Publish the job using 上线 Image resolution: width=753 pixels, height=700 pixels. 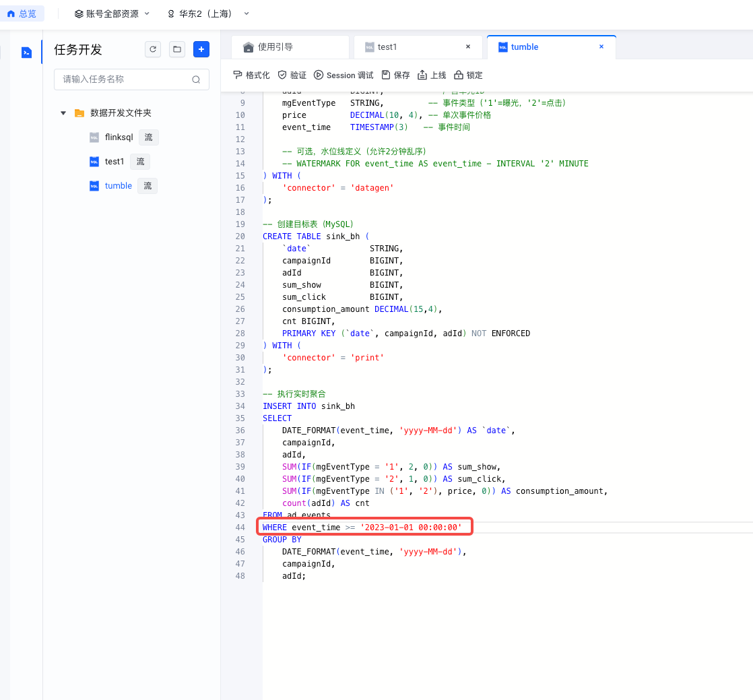(432, 75)
